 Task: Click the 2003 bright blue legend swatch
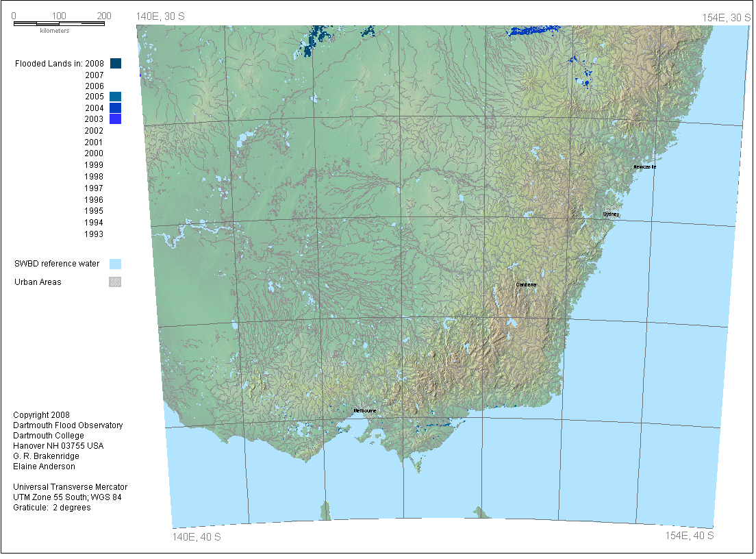pos(115,119)
